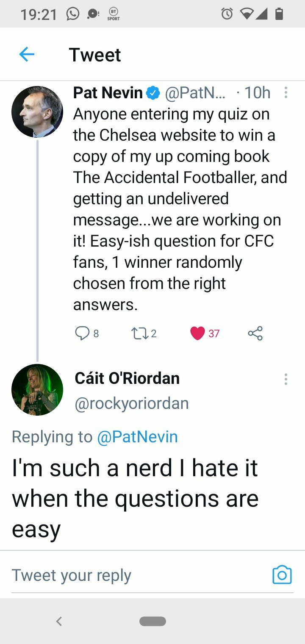
Task: Retweet Pat Nevin's quiz tweet
Action: coord(138,333)
